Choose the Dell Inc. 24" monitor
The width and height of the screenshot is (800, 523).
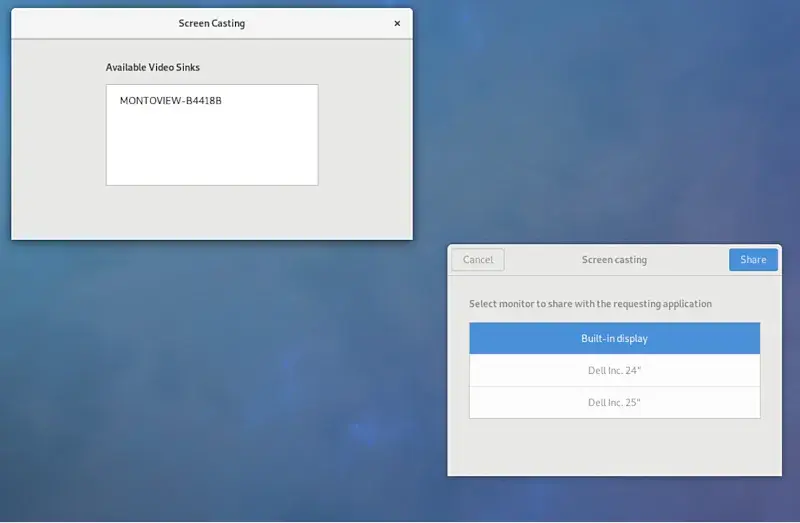[614, 370]
